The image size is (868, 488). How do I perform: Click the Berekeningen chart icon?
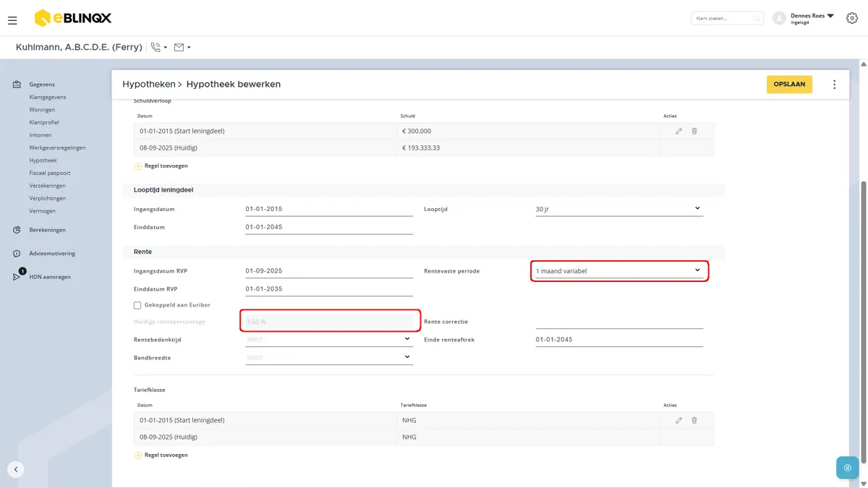click(17, 230)
